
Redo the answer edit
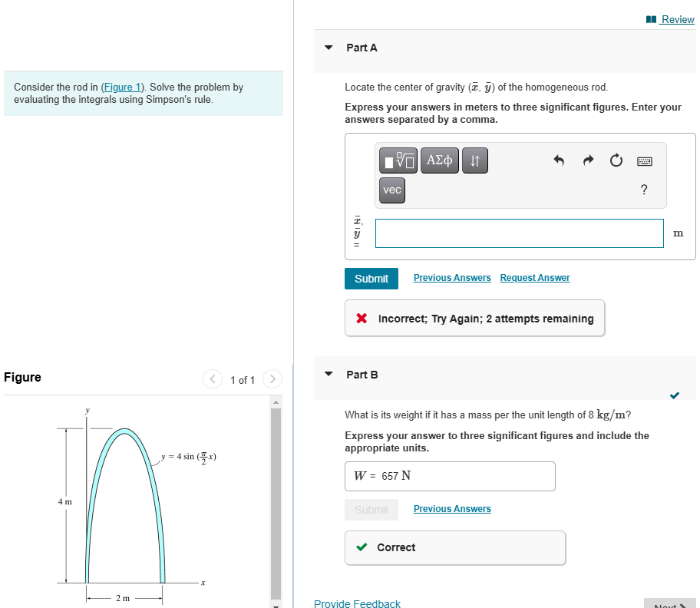click(x=589, y=160)
